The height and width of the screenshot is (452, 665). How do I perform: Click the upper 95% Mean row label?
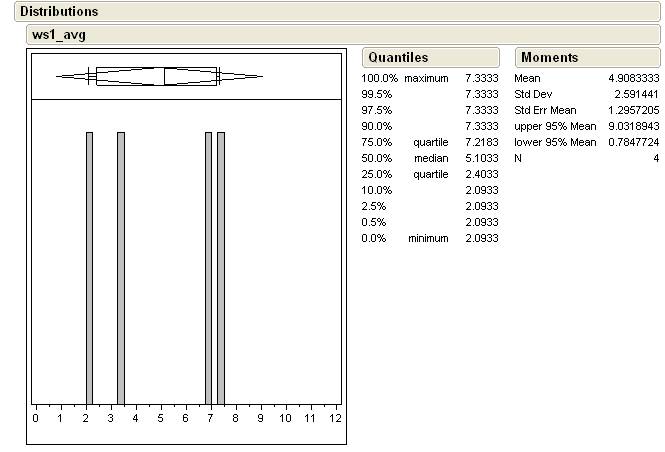[x=555, y=126]
